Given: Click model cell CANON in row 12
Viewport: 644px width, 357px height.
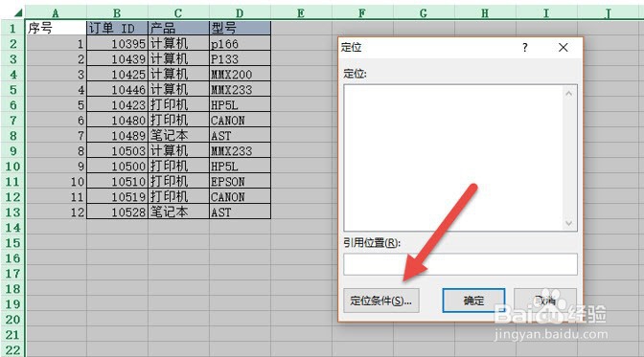Looking at the screenshot, I should click(x=240, y=196).
